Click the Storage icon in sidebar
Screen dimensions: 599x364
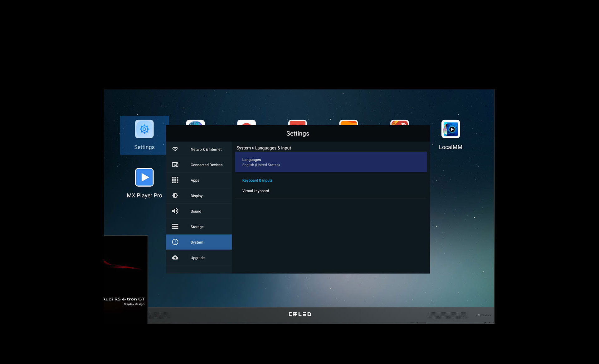tap(175, 227)
